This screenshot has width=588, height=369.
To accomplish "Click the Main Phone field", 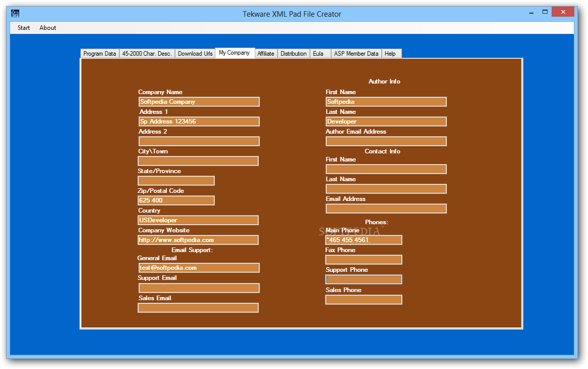I will pos(364,240).
